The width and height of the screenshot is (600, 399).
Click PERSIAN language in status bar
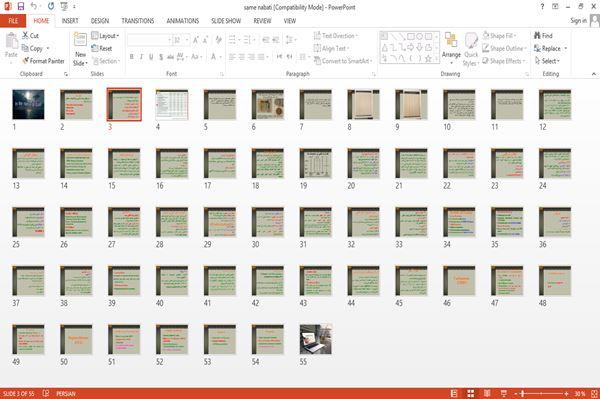(66, 393)
